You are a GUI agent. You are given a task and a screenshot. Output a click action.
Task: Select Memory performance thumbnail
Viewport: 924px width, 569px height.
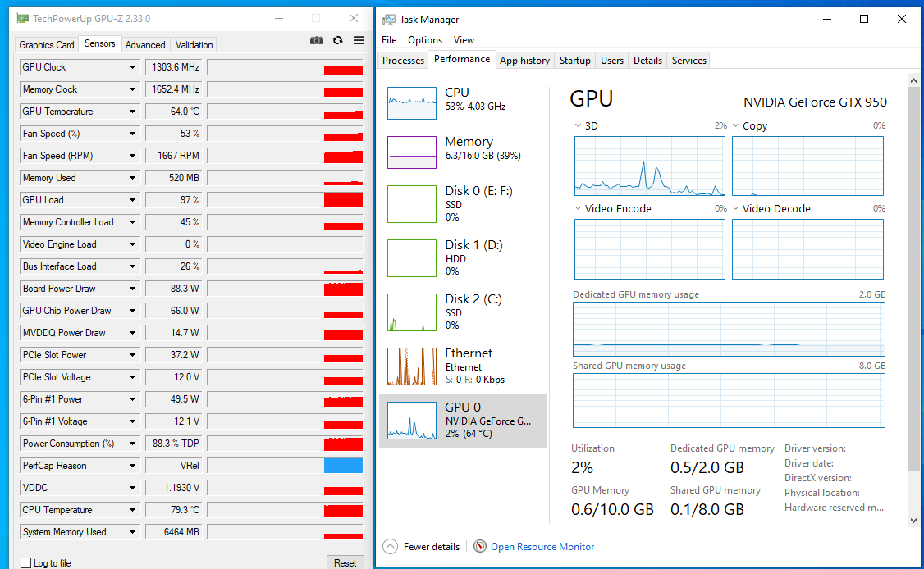[x=412, y=152]
